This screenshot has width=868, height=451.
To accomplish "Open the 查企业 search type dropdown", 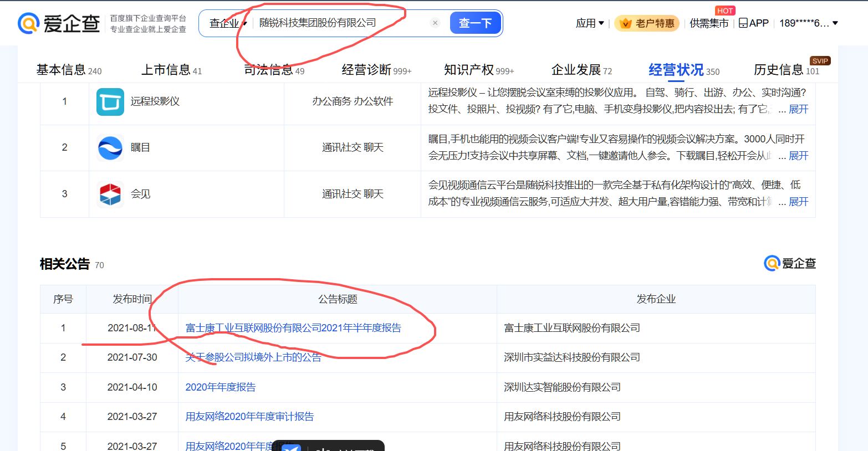I will [x=228, y=23].
